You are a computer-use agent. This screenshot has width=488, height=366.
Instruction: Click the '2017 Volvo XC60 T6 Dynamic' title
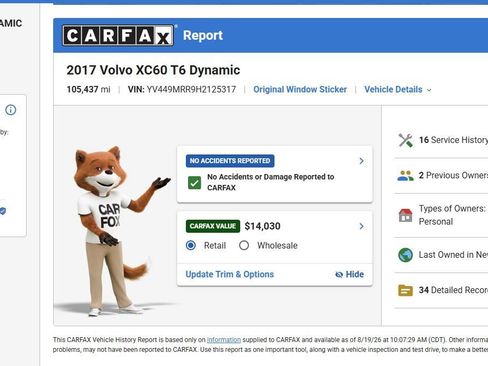coord(153,70)
